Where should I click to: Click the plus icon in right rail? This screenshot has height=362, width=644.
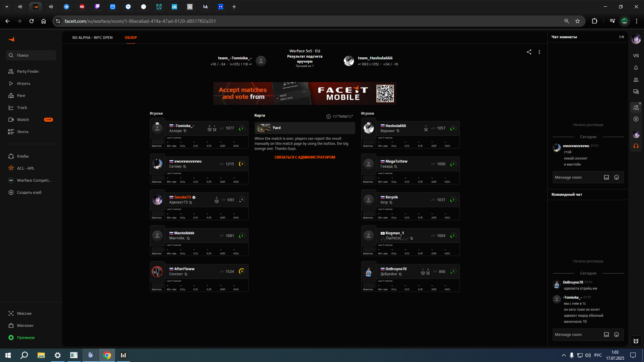coord(636,119)
